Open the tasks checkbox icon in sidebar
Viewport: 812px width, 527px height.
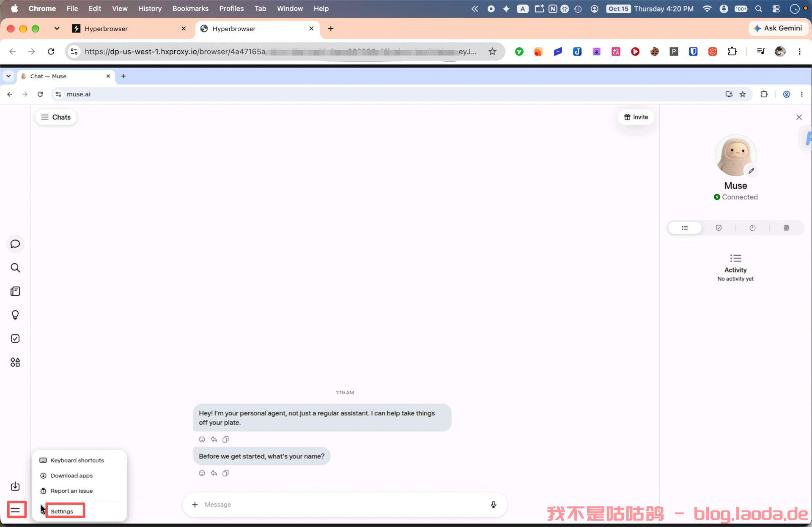coord(15,339)
